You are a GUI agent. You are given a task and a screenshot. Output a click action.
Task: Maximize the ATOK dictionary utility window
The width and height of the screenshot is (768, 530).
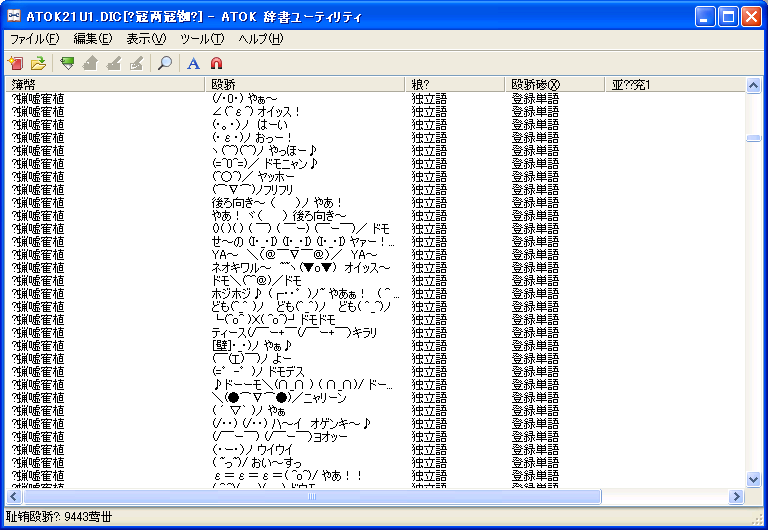(728, 17)
